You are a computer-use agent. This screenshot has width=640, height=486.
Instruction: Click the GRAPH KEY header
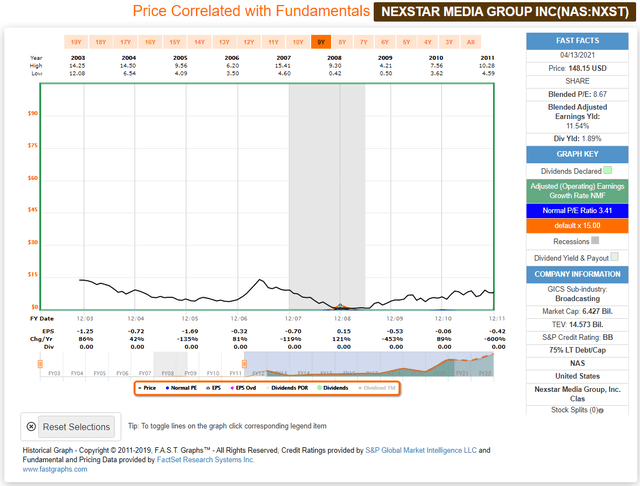pyautogui.click(x=577, y=154)
